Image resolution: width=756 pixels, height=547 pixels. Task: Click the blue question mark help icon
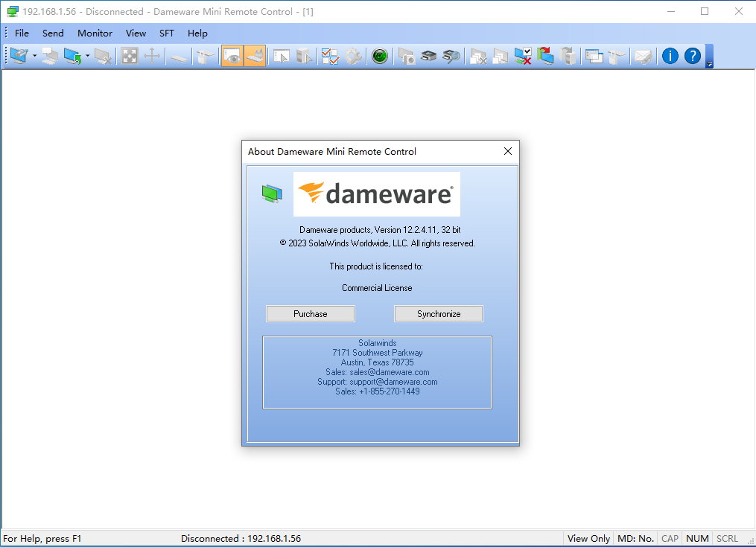(693, 56)
